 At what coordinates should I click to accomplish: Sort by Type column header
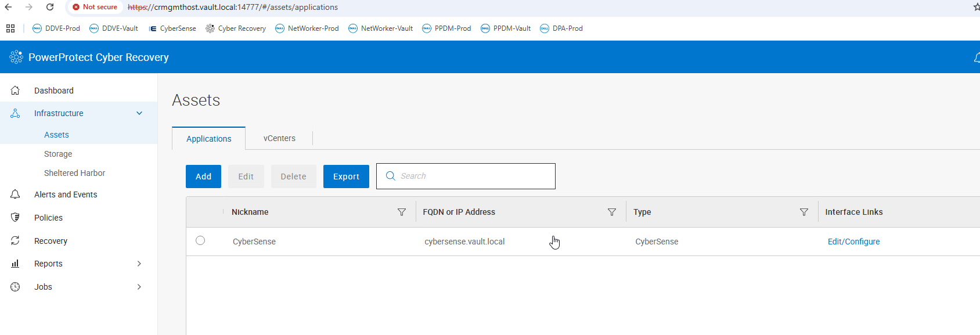tap(642, 212)
